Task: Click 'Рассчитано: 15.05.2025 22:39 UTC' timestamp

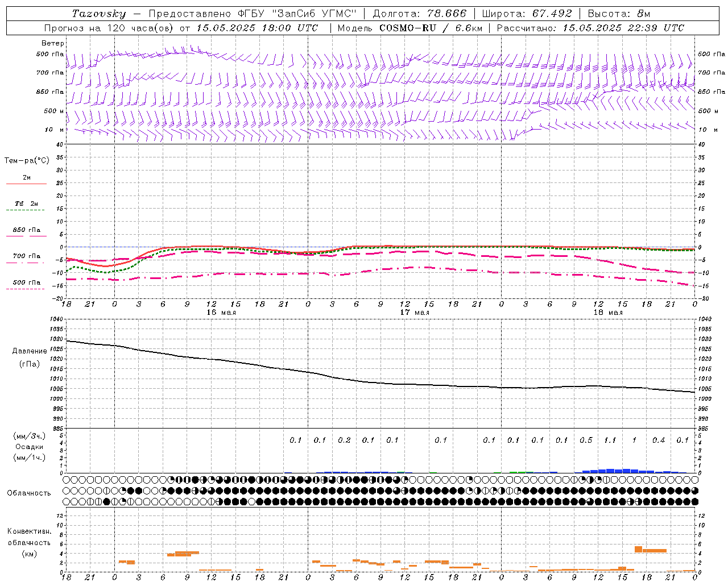Action: pos(590,28)
